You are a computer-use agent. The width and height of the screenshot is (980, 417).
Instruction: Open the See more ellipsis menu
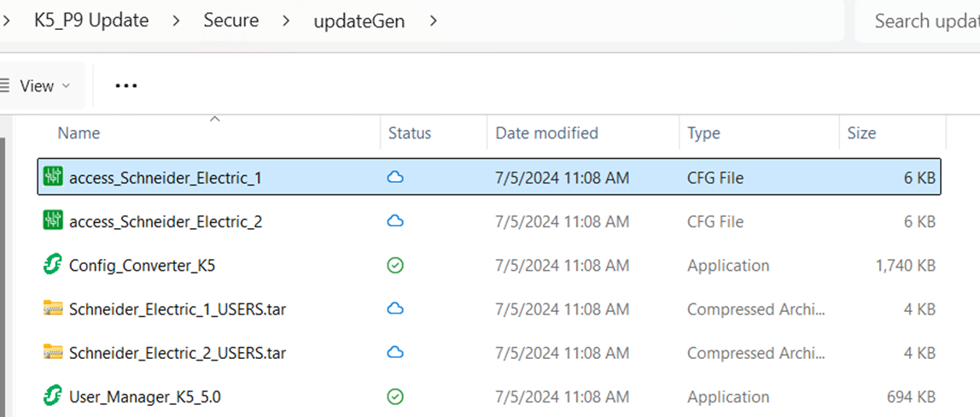[x=126, y=85]
